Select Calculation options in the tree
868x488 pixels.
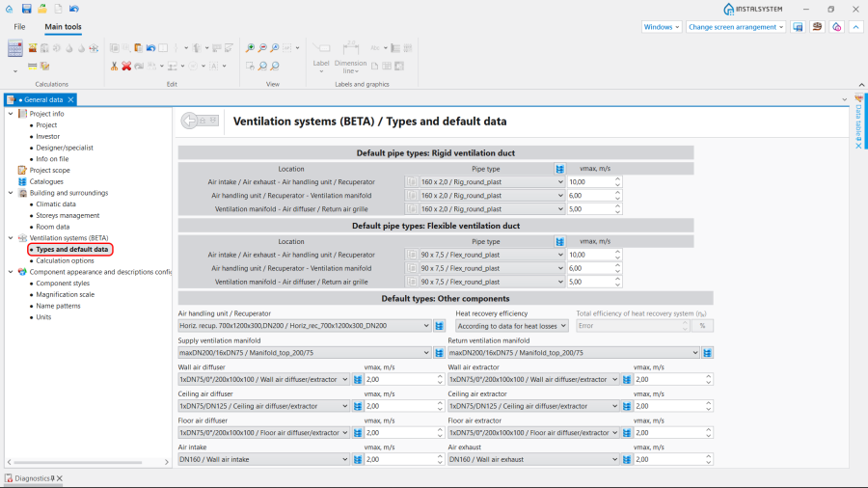[x=65, y=260]
